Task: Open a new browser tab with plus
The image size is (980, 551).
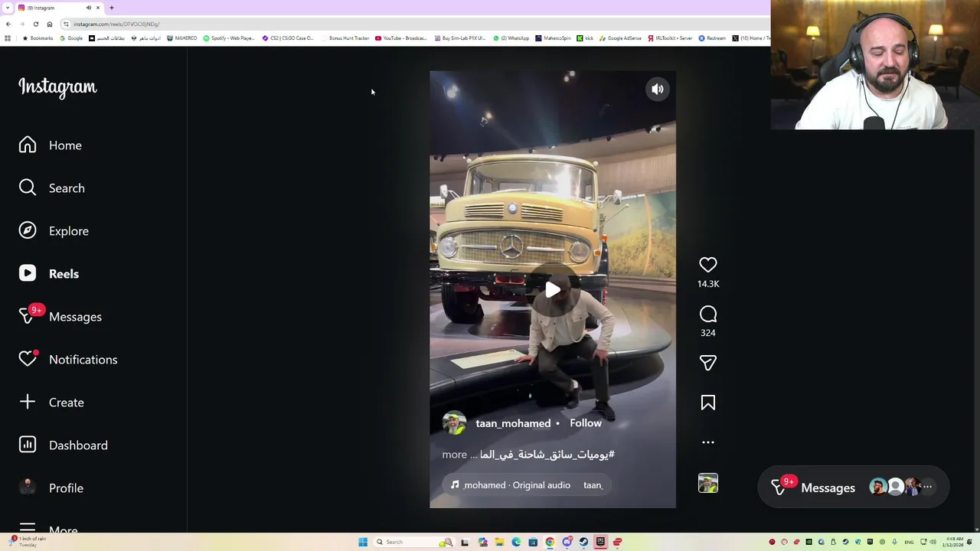Action: (112, 8)
